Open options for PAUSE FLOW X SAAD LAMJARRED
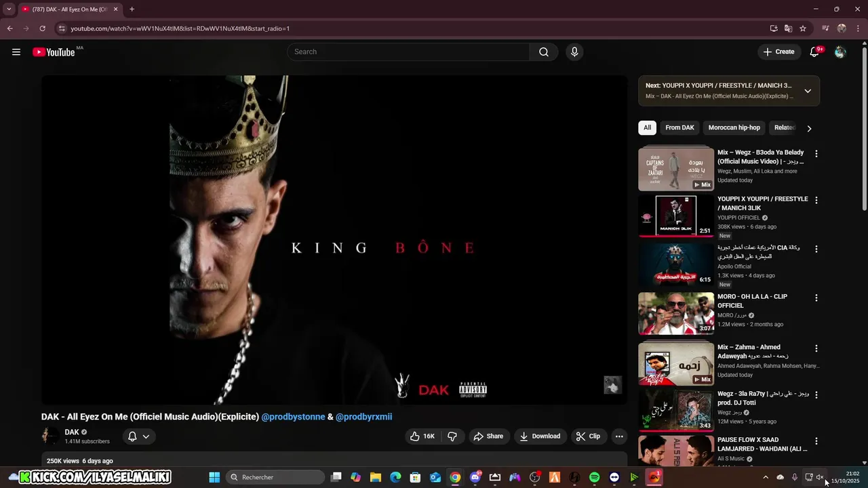 (x=816, y=441)
